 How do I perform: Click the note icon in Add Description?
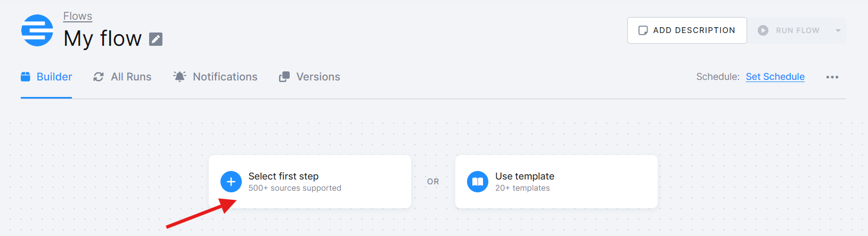(643, 30)
